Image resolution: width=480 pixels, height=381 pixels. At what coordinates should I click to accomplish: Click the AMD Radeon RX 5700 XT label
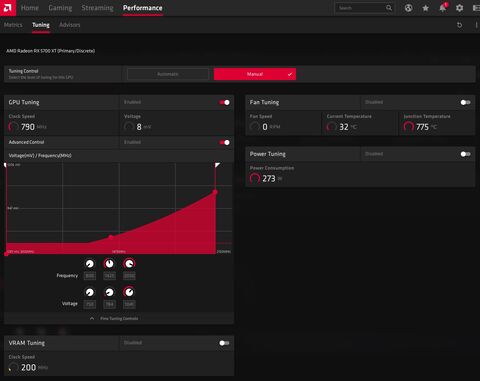tap(51, 51)
